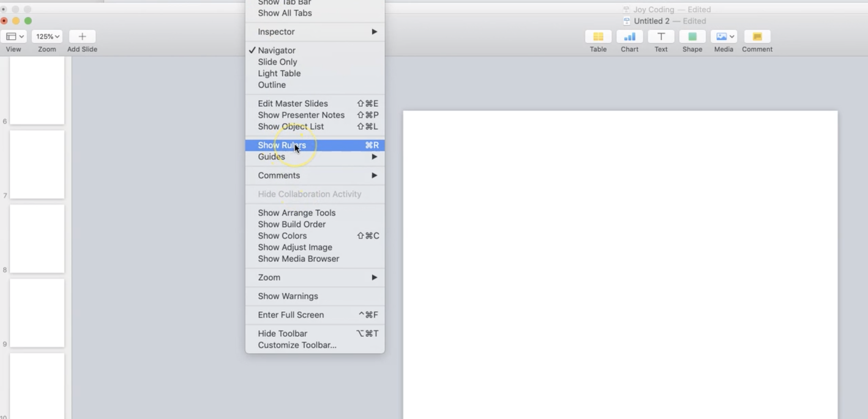Screen dimensions: 868x419
Task: Add a Comment using toolbar icon
Action: [x=757, y=36]
